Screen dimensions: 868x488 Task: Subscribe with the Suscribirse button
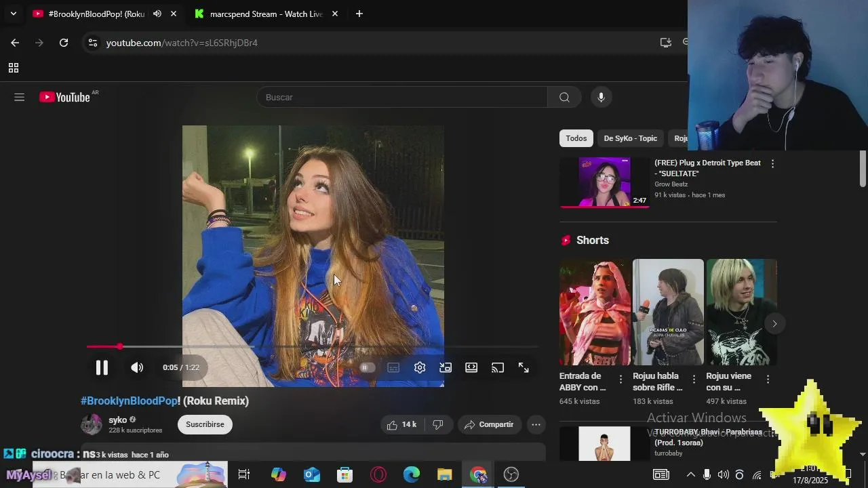[x=205, y=424]
